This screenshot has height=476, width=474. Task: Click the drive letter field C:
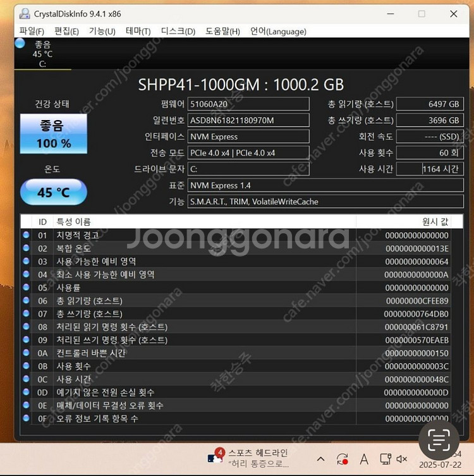[248, 169]
